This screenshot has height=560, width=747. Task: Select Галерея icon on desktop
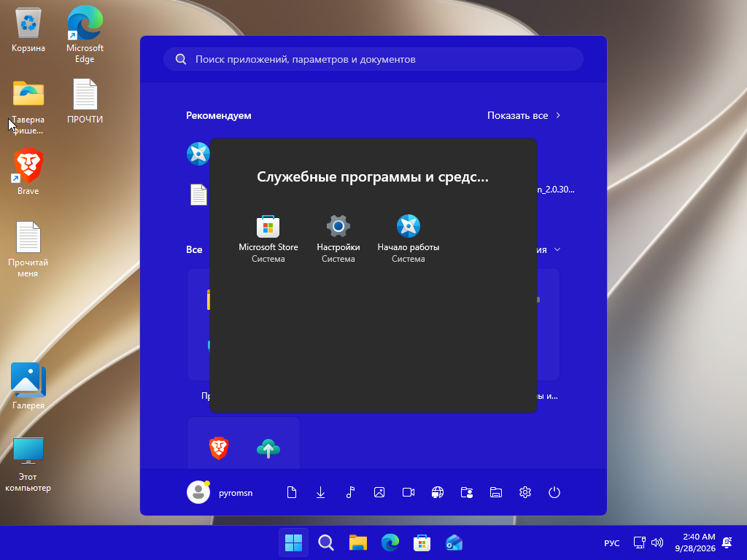point(28,386)
